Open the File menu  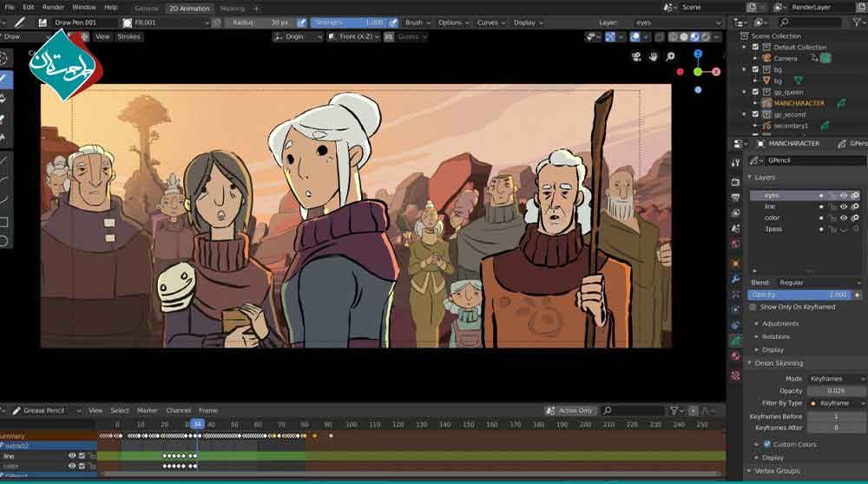tap(10, 7)
